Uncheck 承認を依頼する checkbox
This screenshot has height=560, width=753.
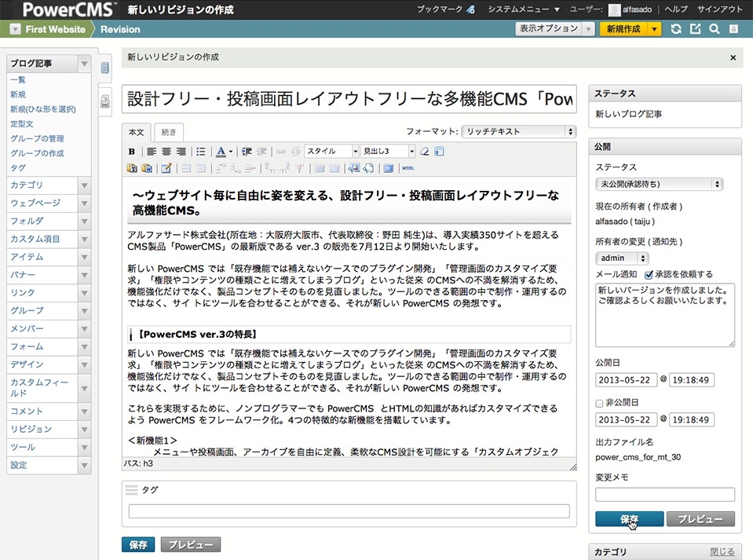[x=649, y=275]
